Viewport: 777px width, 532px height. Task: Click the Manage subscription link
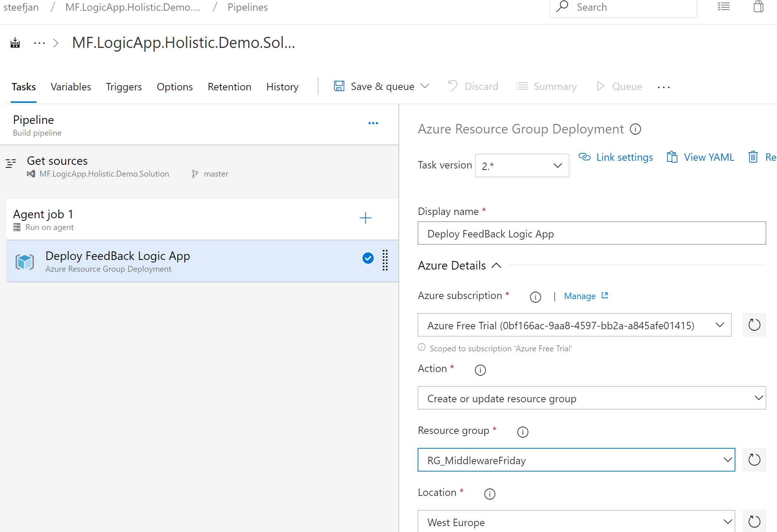(x=586, y=296)
